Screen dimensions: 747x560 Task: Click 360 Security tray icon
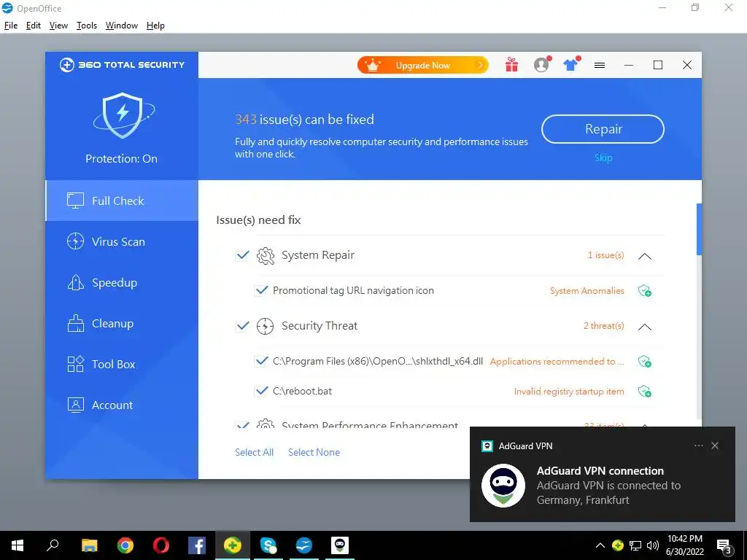[x=618, y=545]
